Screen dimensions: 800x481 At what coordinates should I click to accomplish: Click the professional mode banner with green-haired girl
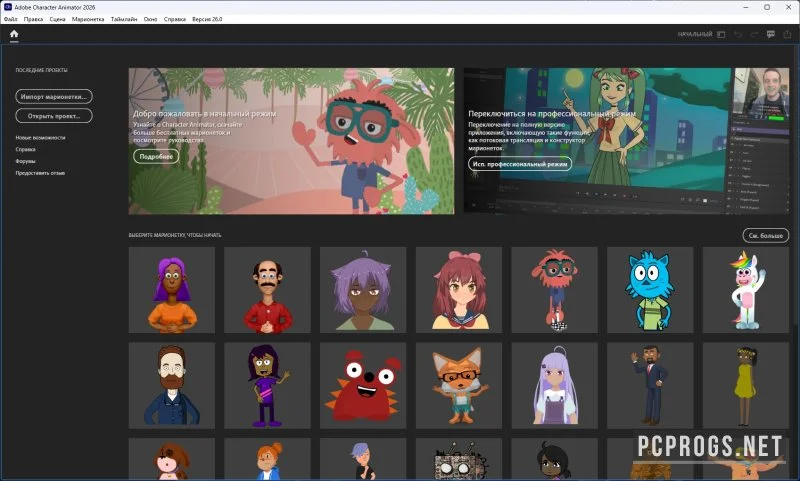626,141
